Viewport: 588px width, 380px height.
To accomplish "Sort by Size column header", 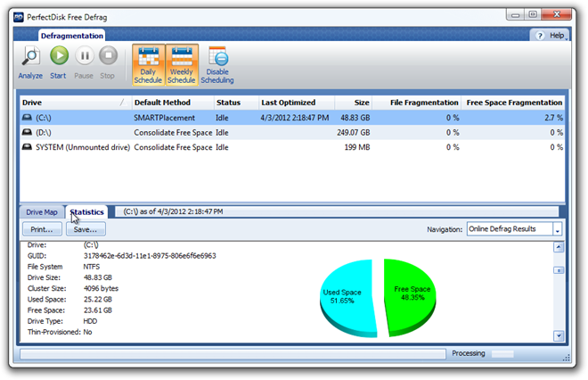I will click(x=354, y=103).
